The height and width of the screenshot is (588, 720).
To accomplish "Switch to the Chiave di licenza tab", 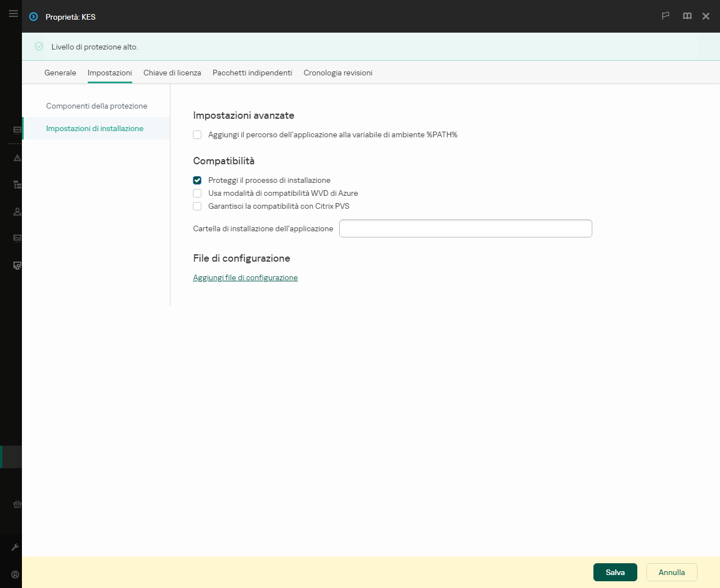I will pos(172,73).
